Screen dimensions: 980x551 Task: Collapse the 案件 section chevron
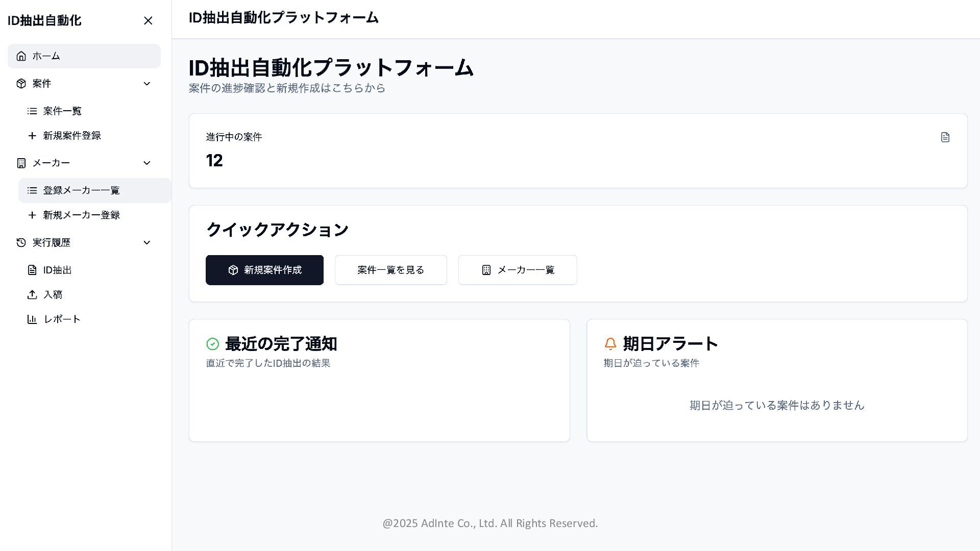(x=147, y=84)
